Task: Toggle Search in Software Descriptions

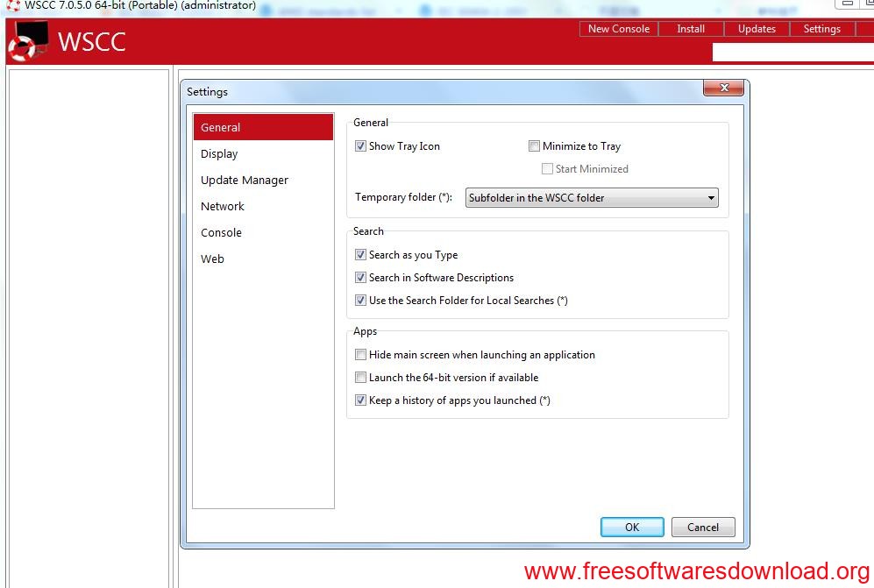Action: point(360,278)
